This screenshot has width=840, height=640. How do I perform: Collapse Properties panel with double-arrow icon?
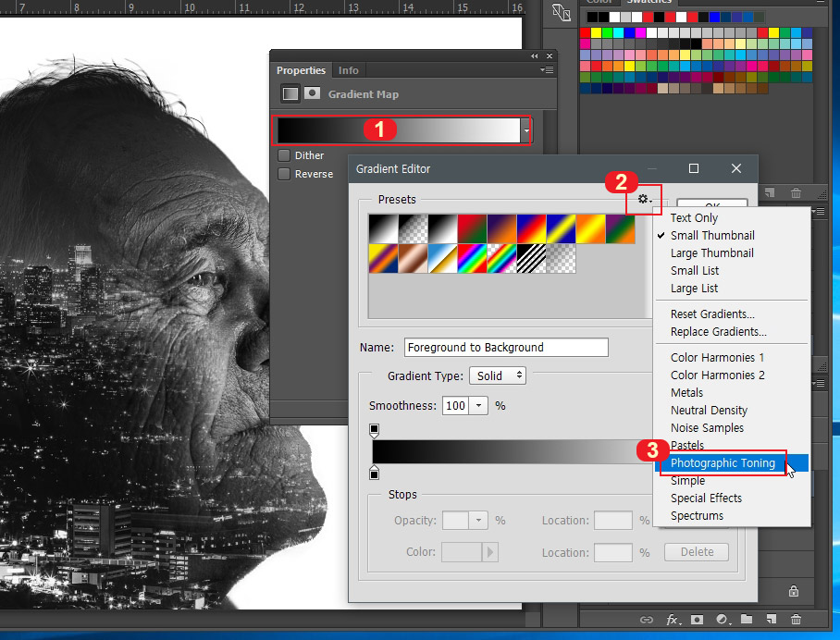point(534,55)
